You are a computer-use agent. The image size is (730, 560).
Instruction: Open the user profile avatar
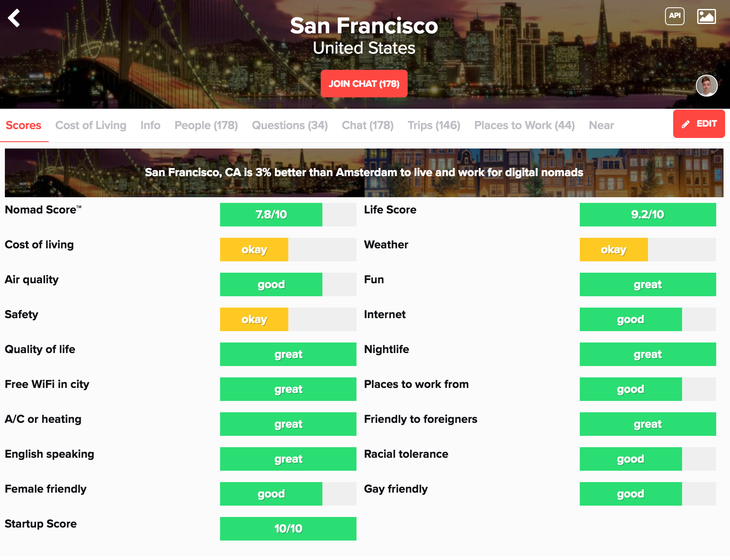click(706, 86)
